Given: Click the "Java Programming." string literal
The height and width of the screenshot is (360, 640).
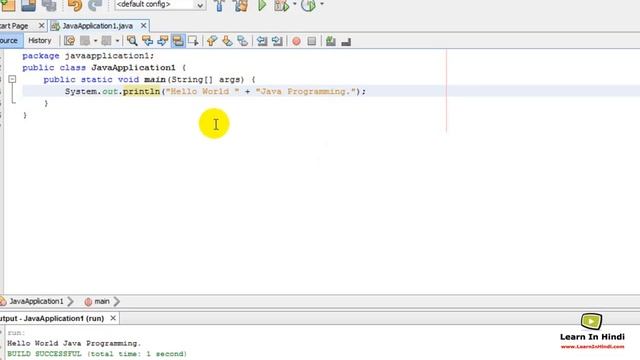Looking at the screenshot, I should click(x=306, y=91).
